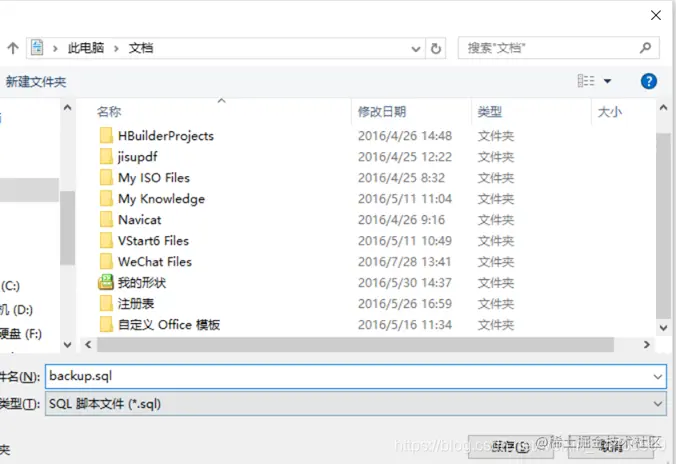Click navigation pane scroll down arrow
The height and width of the screenshot is (464, 676).
point(68,345)
